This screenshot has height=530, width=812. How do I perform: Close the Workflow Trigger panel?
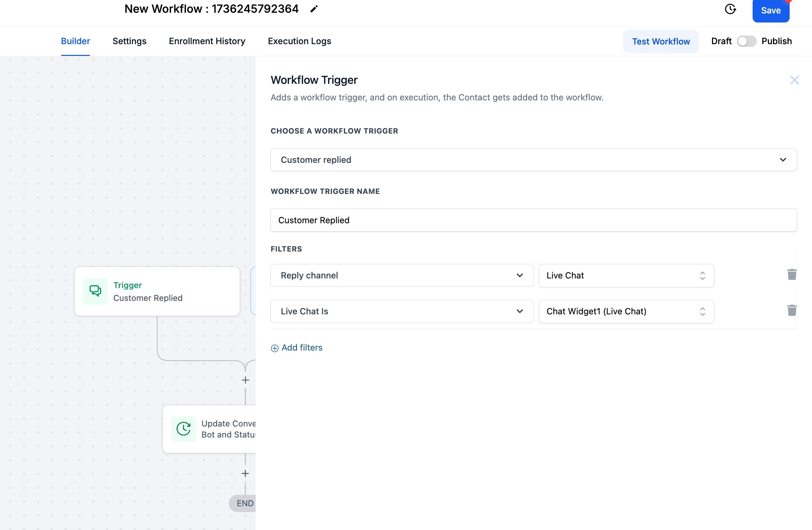794,80
